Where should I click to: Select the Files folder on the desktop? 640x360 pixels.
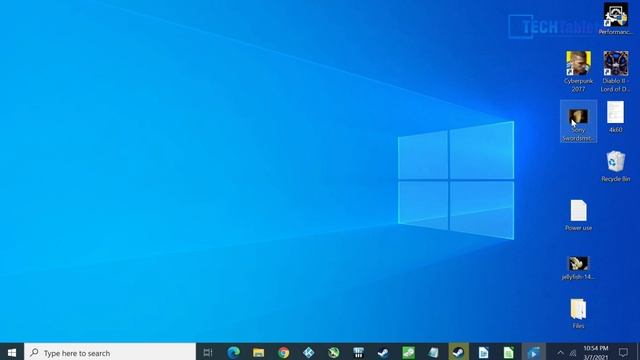[578, 313]
